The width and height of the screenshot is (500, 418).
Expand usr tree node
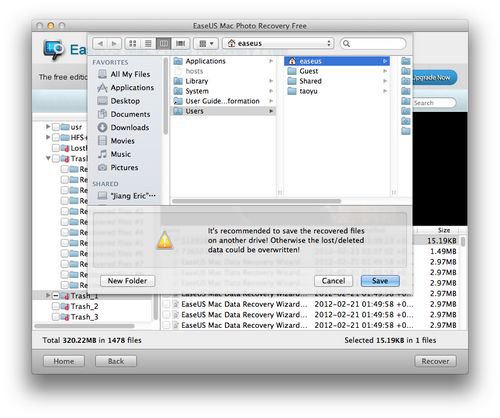coord(48,127)
